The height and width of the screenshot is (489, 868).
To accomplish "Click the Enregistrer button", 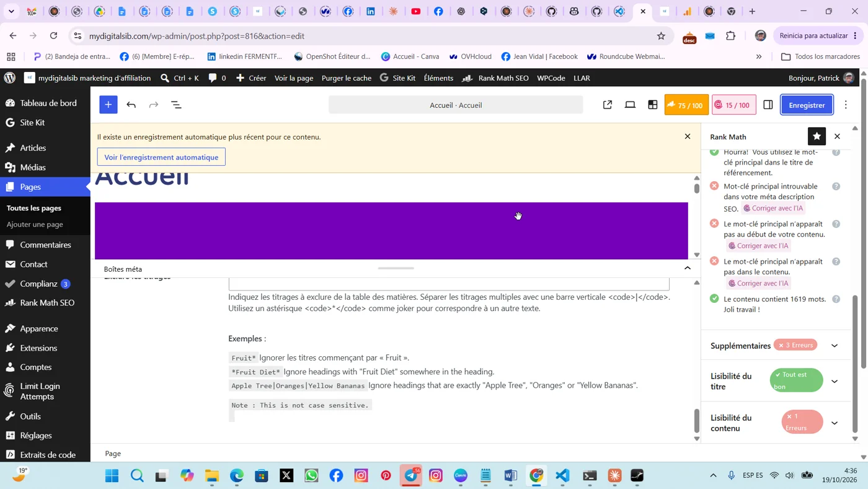I will [x=807, y=105].
